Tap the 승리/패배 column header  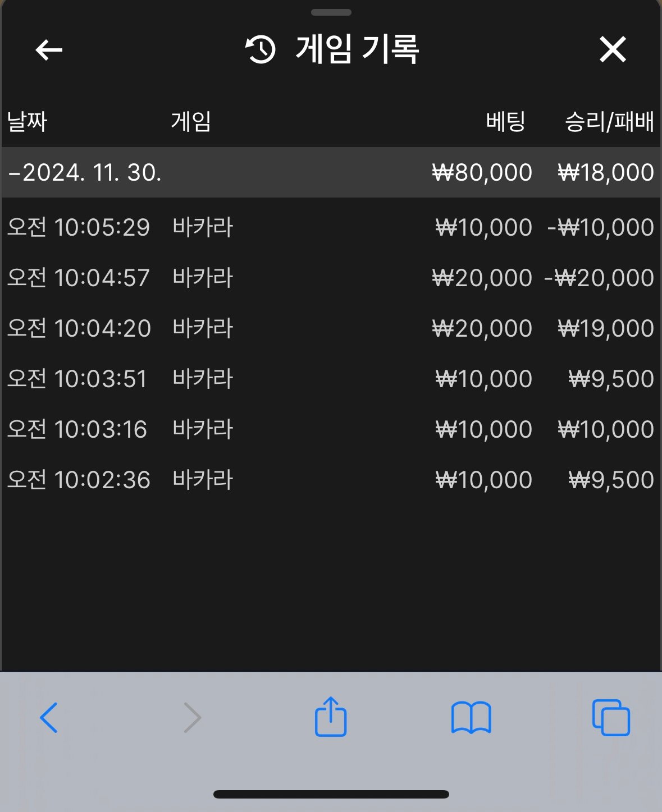click(609, 121)
